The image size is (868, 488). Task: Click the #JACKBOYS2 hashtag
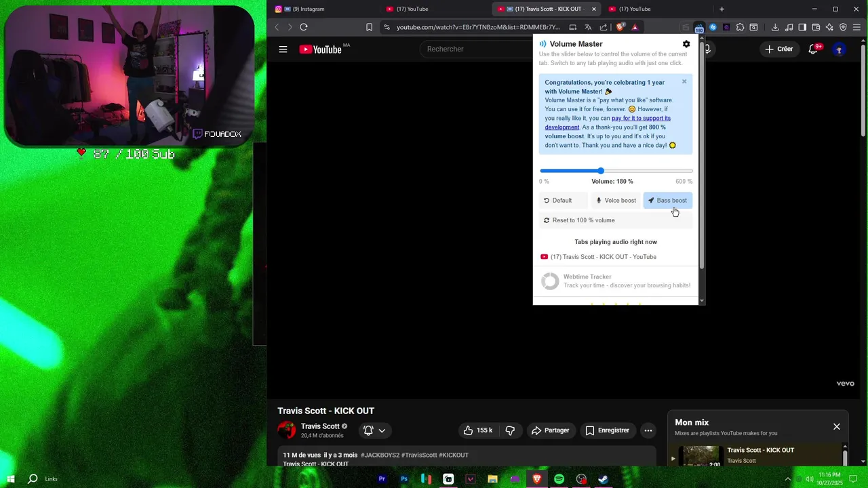(x=380, y=455)
